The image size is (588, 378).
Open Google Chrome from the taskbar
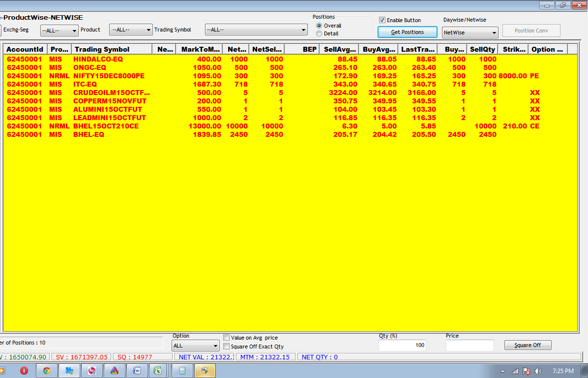[47, 371]
